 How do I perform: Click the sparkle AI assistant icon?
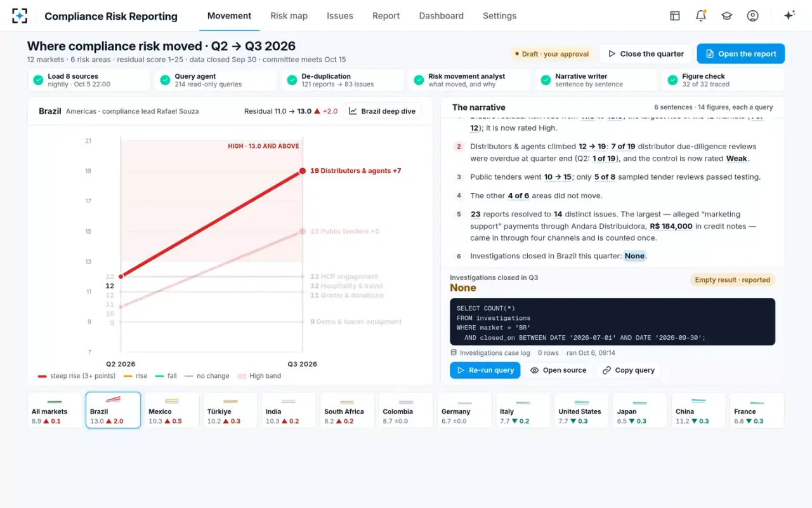pos(790,16)
